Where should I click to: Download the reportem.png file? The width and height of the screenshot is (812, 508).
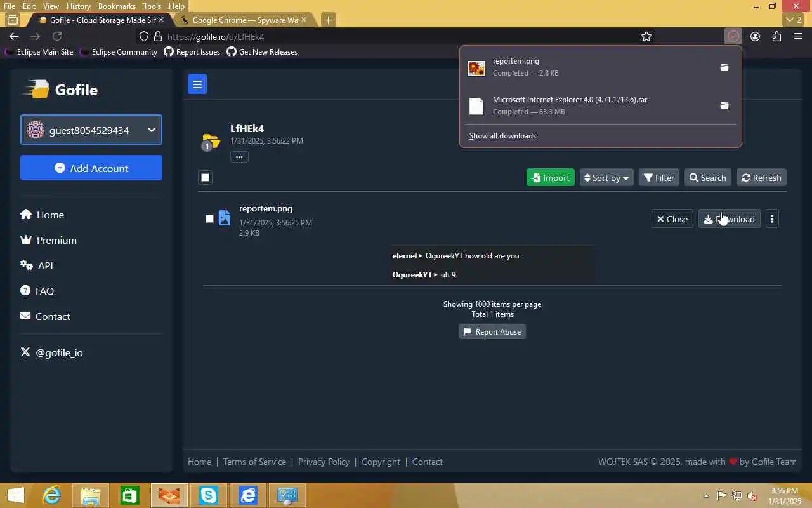730,219
